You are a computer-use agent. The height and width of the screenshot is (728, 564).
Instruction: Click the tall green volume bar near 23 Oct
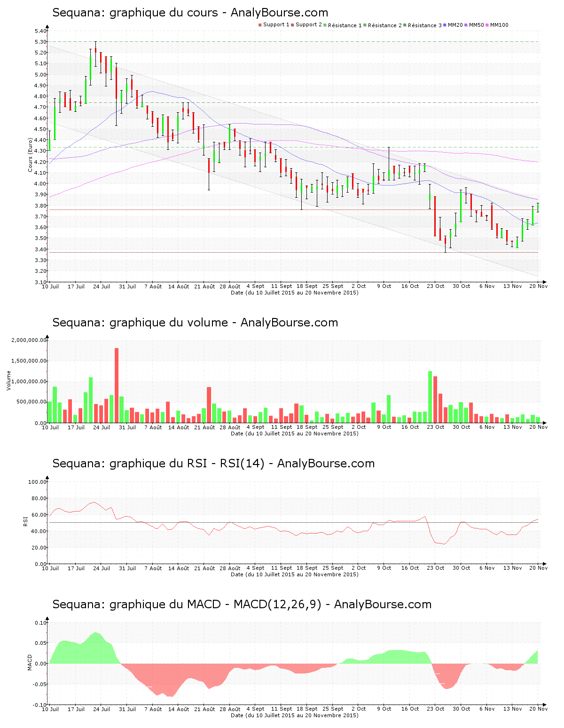(430, 397)
